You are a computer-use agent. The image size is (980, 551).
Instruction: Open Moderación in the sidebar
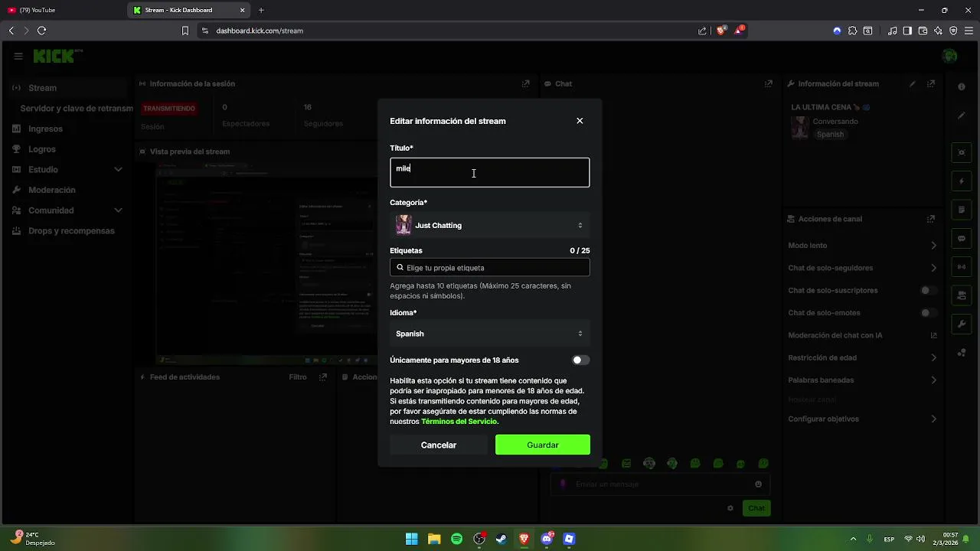pyautogui.click(x=52, y=190)
